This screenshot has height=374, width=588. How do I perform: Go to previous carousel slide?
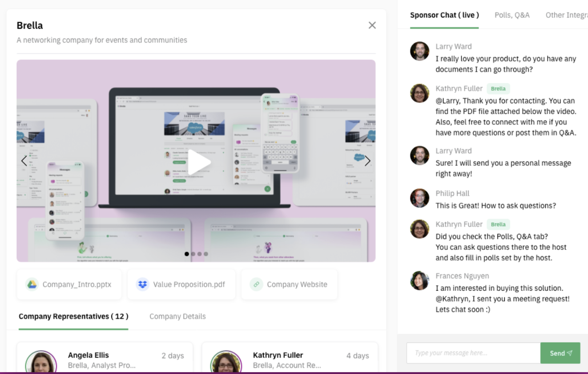(x=24, y=161)
